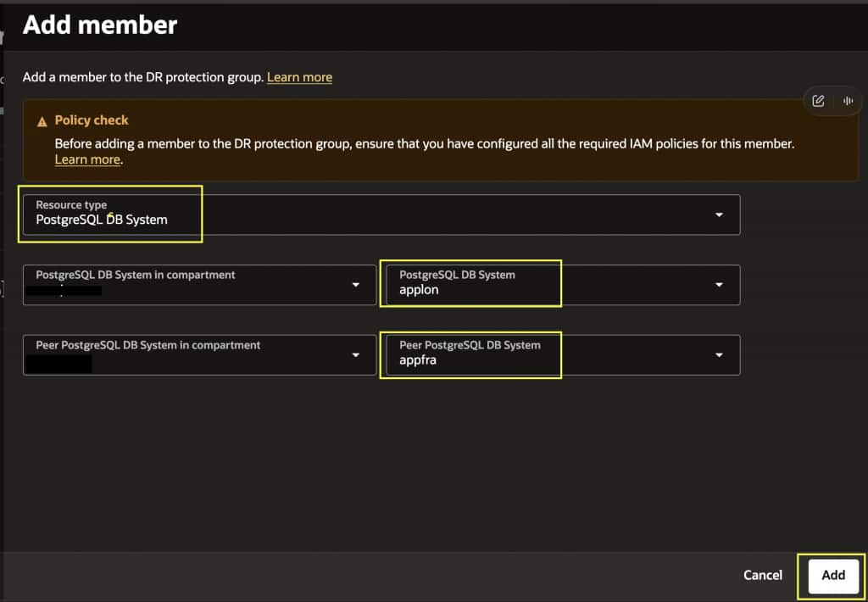Open the Resource type dropdown
This screenshot has width=868, height=602.
tap(381, 215)
